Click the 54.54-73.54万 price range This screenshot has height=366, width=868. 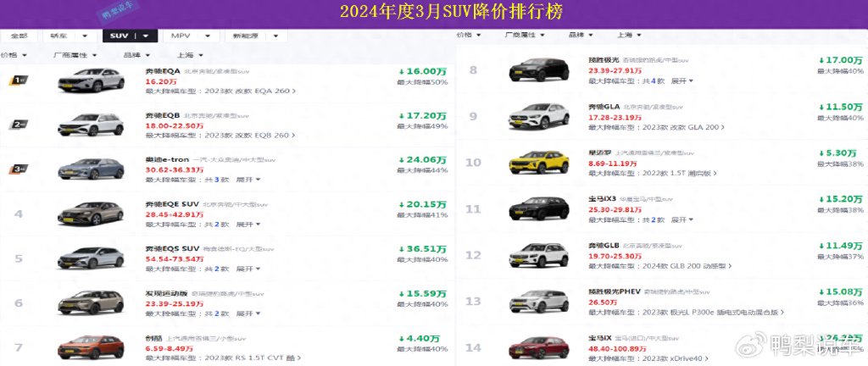175,258
